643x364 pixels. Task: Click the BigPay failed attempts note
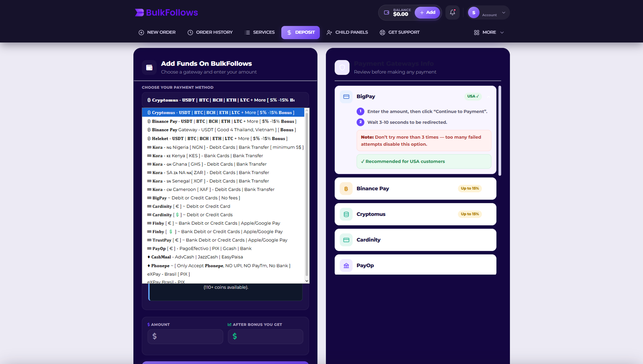pos(424,141)
